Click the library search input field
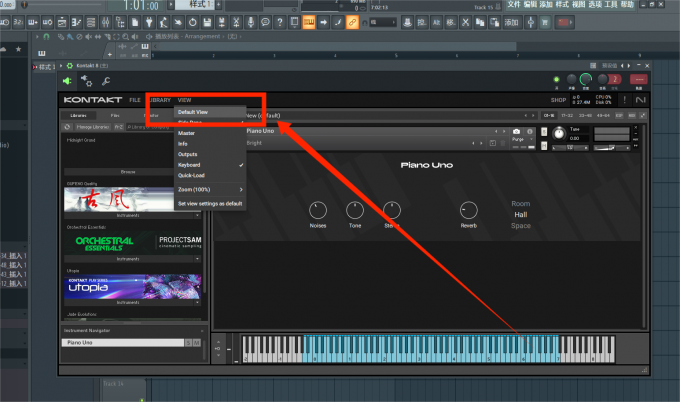680x402 pixels. tap(150, 127)
